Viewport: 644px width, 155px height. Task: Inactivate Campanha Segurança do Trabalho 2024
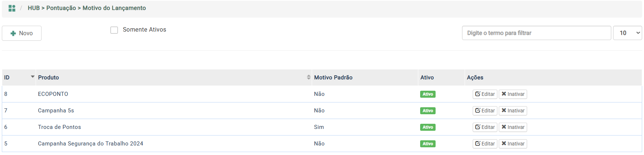(513, 144)
